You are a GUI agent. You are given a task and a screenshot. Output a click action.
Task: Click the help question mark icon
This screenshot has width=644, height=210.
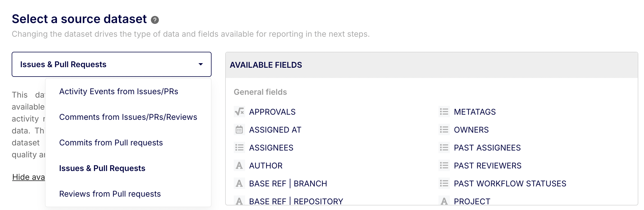[x=155, y=20]
